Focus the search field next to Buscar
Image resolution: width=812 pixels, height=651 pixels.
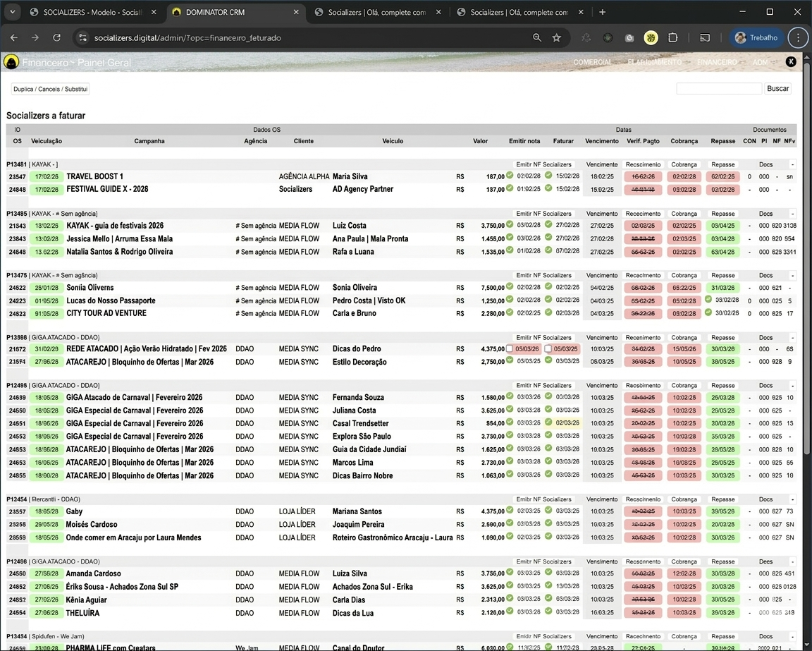click(x=719, y=89)
